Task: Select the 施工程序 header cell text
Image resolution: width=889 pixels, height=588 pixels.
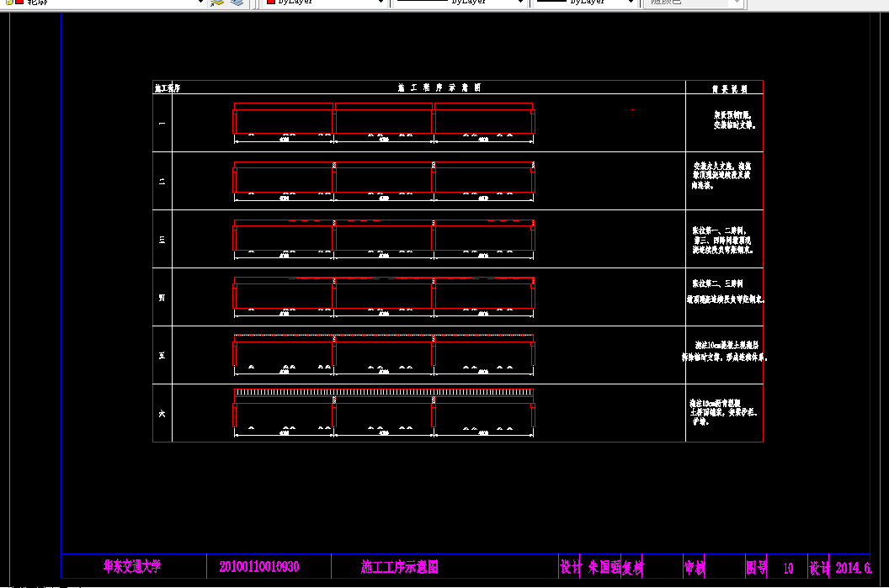Action: click(168, 87)
